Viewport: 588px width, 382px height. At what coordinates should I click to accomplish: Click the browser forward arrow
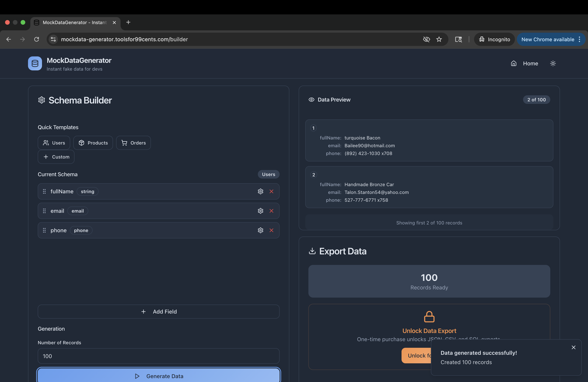[x=23, y=39]
